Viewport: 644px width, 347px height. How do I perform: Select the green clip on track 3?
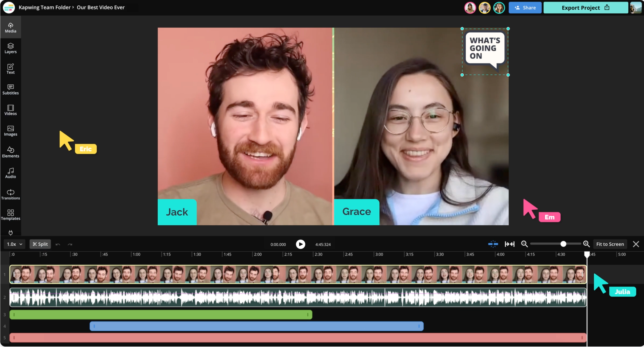(161, 314)
